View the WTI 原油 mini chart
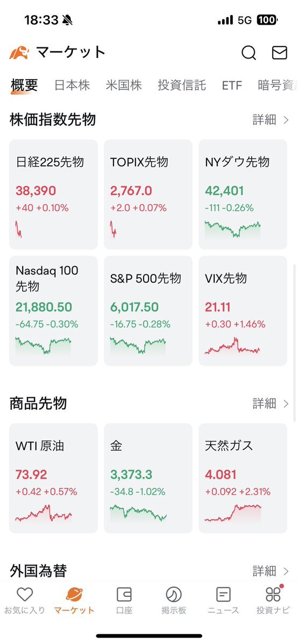The height and width of the screenshot is (644, 298). [44, 513]
